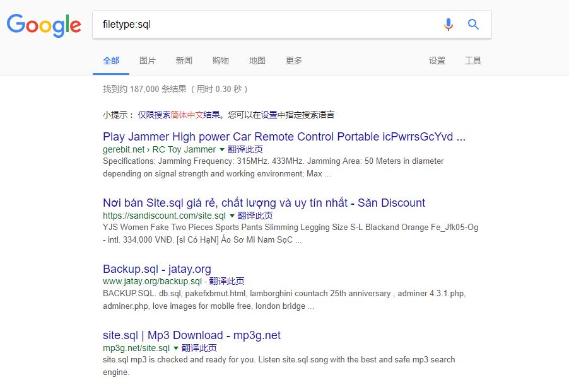Expand dropdown arrow beside gerebit.net URL

[x=222, y=149]
